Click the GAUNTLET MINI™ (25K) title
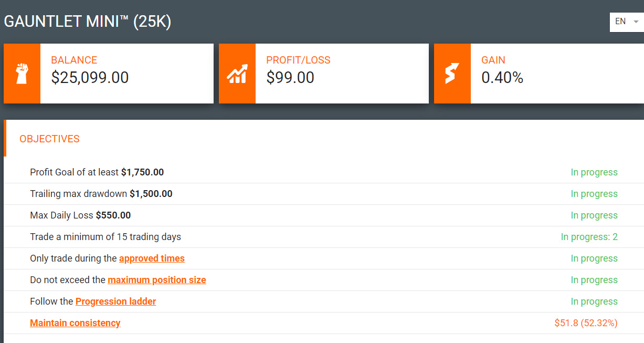The image size is (644, 343). [88, 22]
